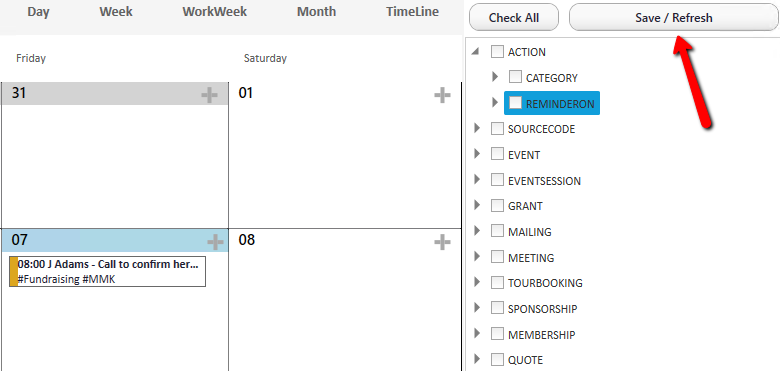Expand the CATEGORY node

tap(494, 77)
